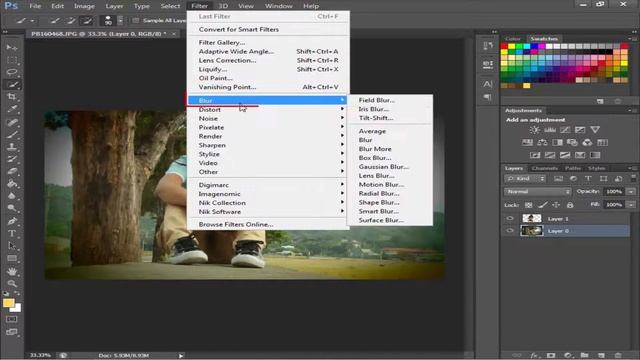Select the Pen tool
640x360 pixels.
(12, 221)
